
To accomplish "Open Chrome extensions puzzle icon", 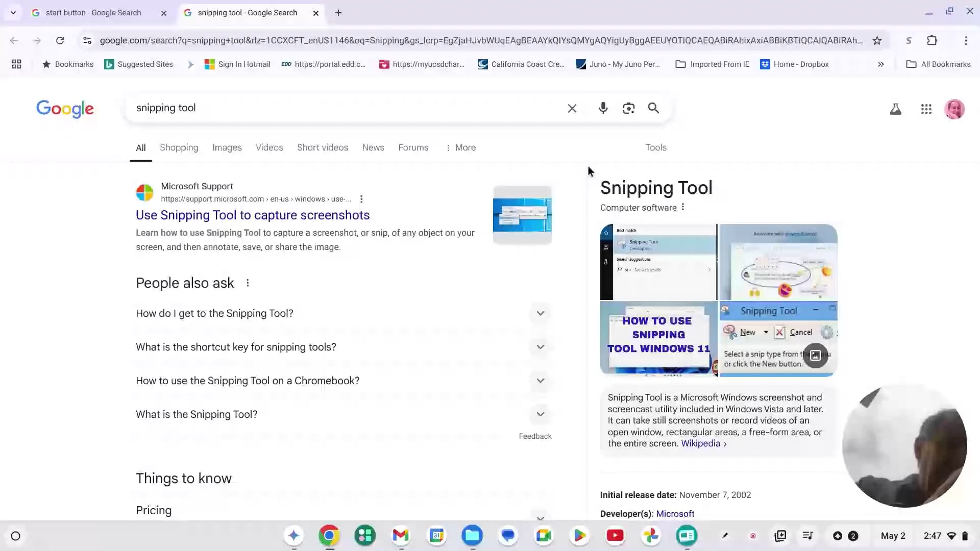I will (932, 40).
